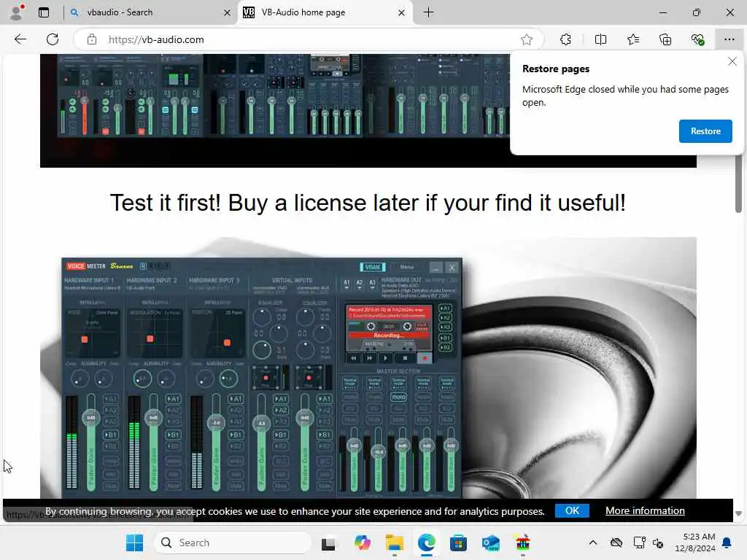Open Collections panel
747x560 pixels.
665,39
